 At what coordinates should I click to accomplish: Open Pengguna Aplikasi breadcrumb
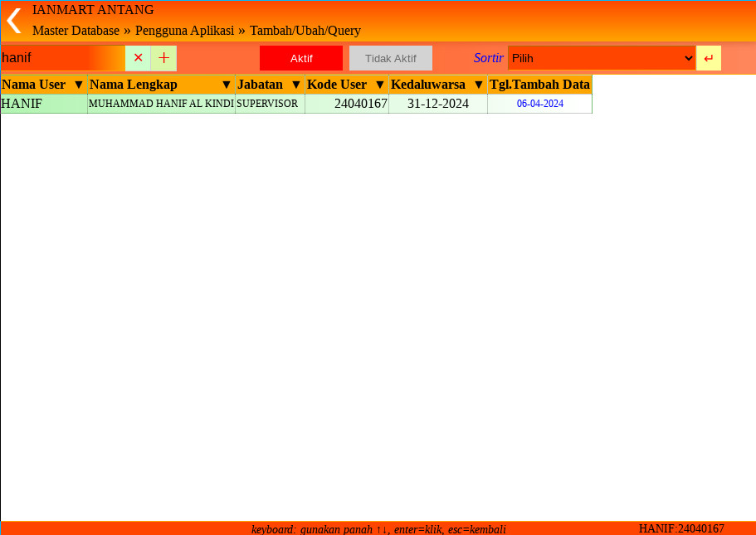[184, 31]
